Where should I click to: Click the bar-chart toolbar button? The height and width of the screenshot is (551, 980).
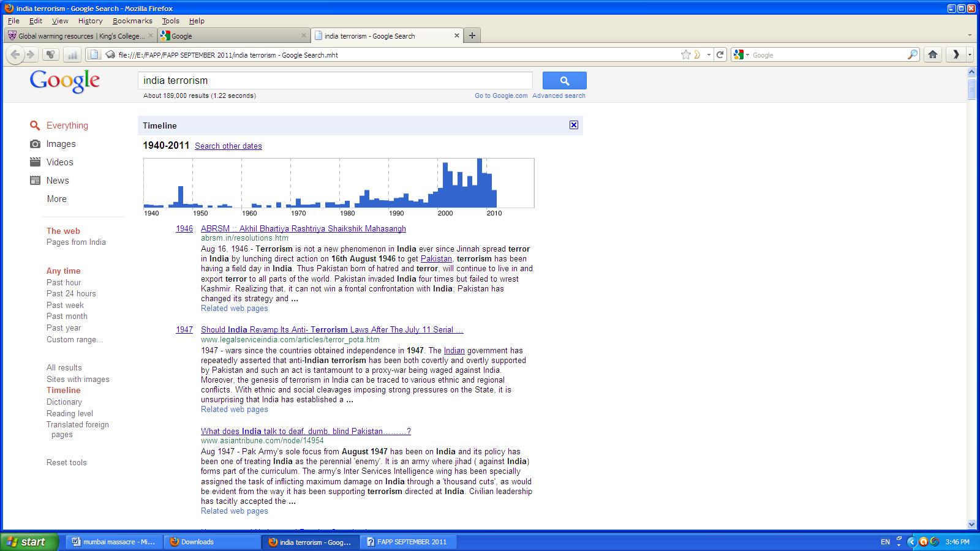72,54
